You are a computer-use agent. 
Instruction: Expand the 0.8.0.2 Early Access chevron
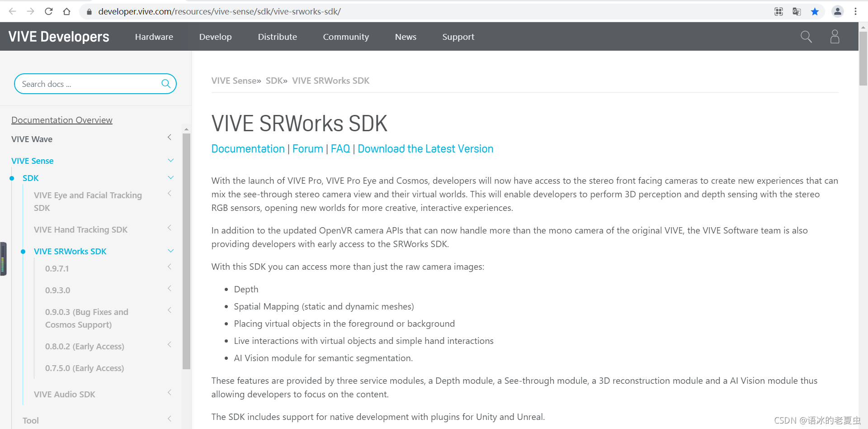(170, 344)
